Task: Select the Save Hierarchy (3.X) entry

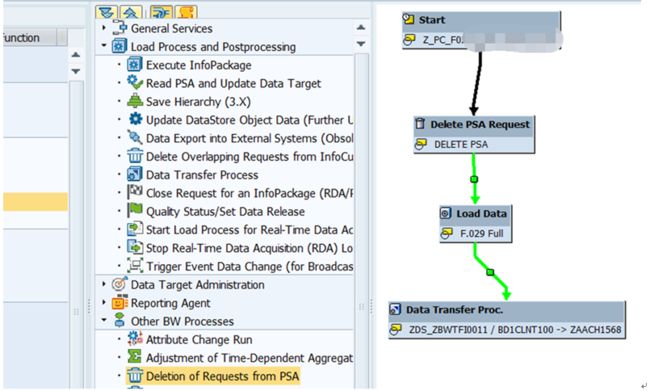Action: (198, 102)
